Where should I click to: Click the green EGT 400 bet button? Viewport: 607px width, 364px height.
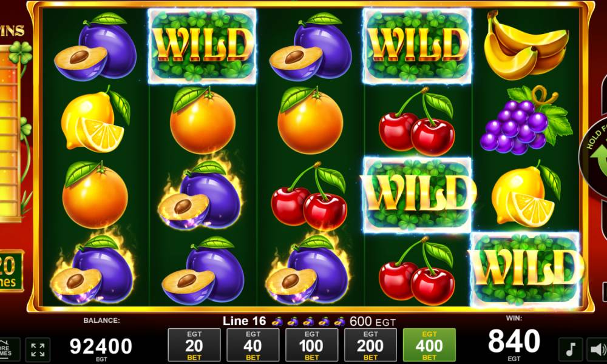pos(429,345)
